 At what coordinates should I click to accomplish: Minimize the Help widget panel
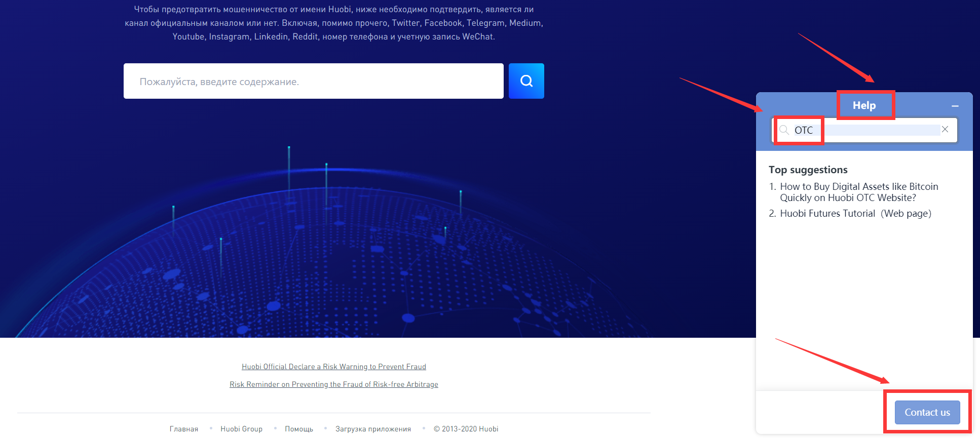click(x=955, y=106)
